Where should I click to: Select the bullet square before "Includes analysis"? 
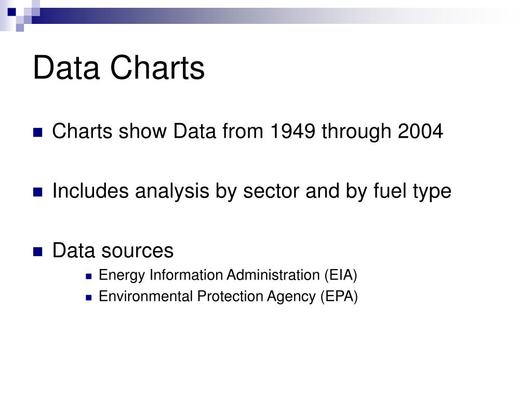(x=37, y=192)
